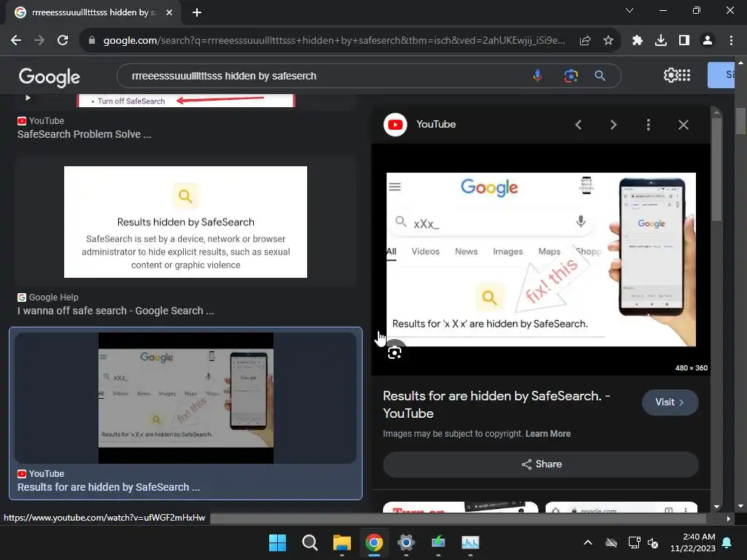
Task: Click the browser forward arrow
Action: (39, 41)
